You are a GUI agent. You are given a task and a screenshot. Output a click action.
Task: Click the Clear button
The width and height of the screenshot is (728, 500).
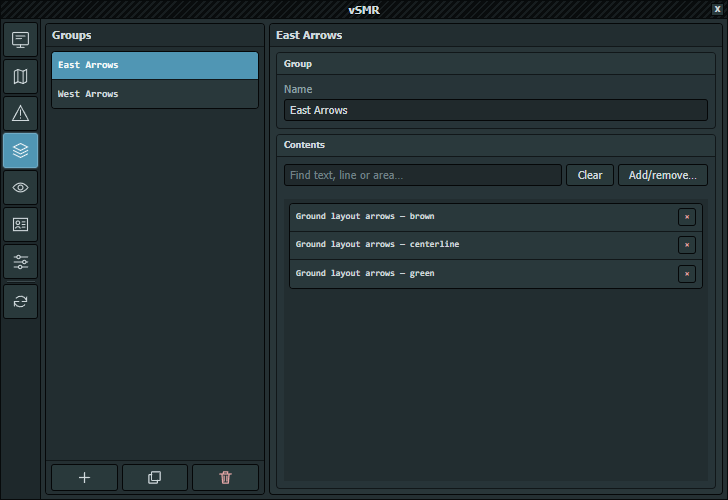click(x=590, y=175)
